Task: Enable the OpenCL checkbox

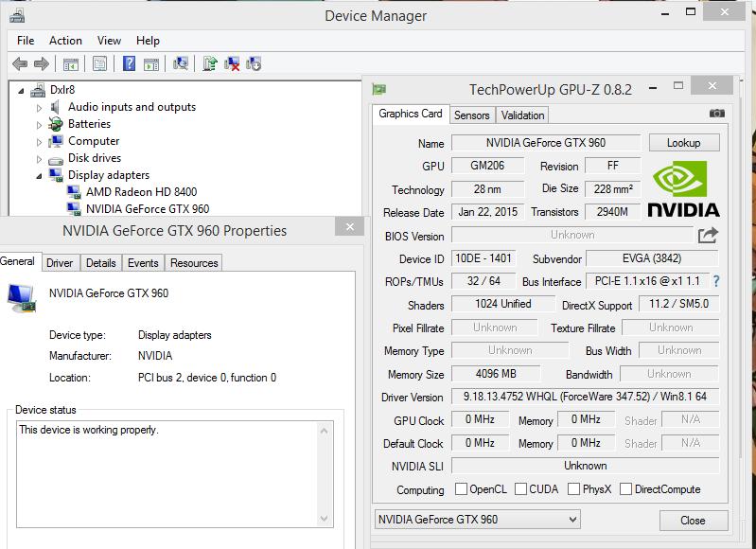Action: pos(461,489)
